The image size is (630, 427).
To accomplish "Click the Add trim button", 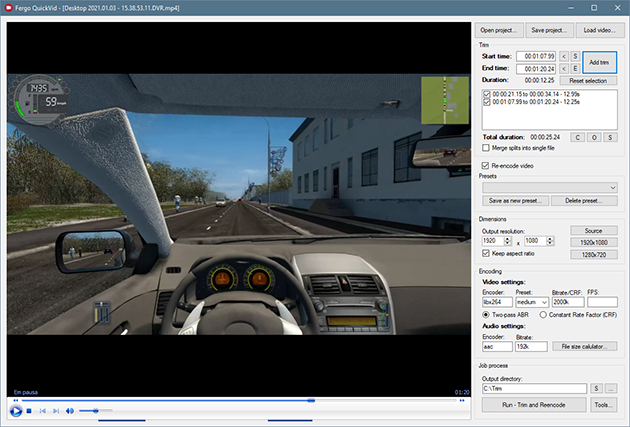I will (x=599, y=62).
